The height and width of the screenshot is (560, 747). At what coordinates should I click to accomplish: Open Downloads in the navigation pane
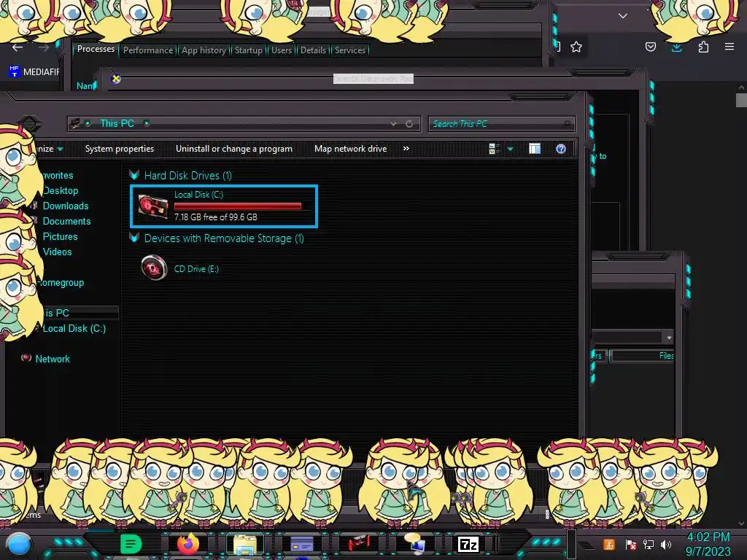(x=65, y=206)
